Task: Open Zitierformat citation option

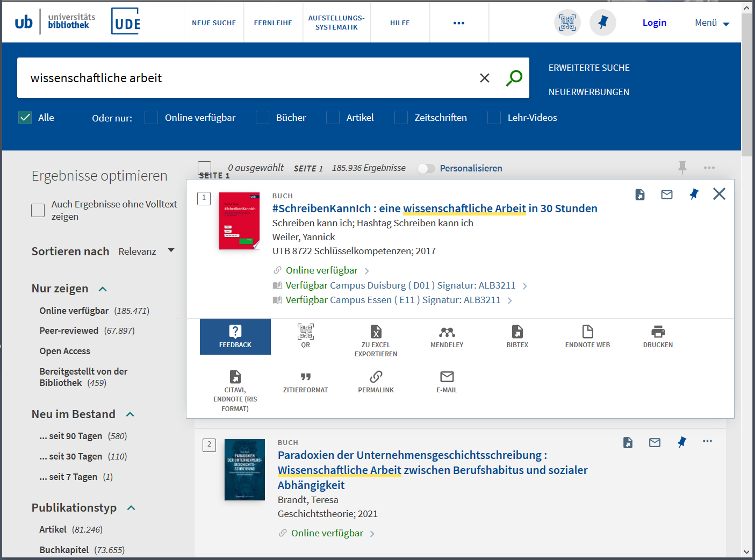Action: [305, 382]
